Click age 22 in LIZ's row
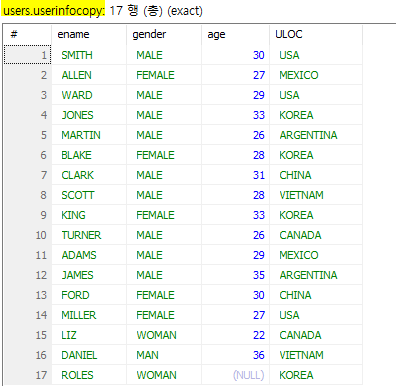 tap(235, 335)
